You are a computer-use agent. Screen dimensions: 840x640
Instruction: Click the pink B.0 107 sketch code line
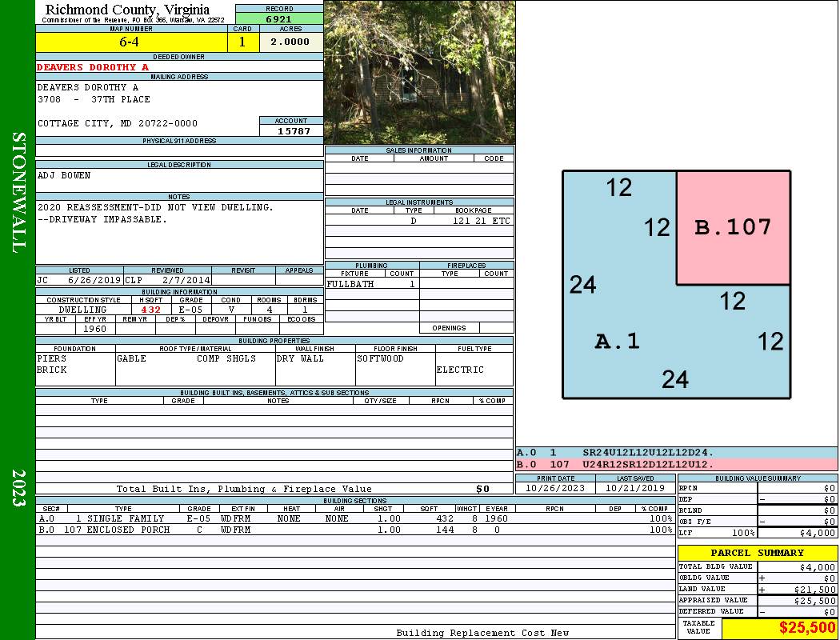pyautogui.click(x=676, y=464)
